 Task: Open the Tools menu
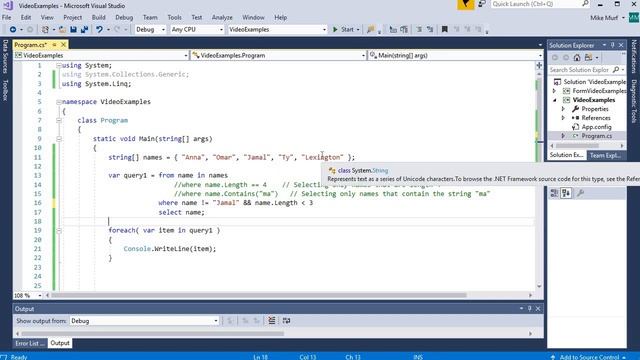point(174,18)
